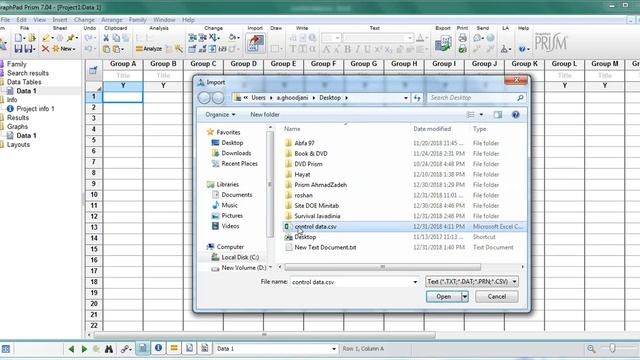Click the Layout sheet icon in navigation bar

[205, 348]
